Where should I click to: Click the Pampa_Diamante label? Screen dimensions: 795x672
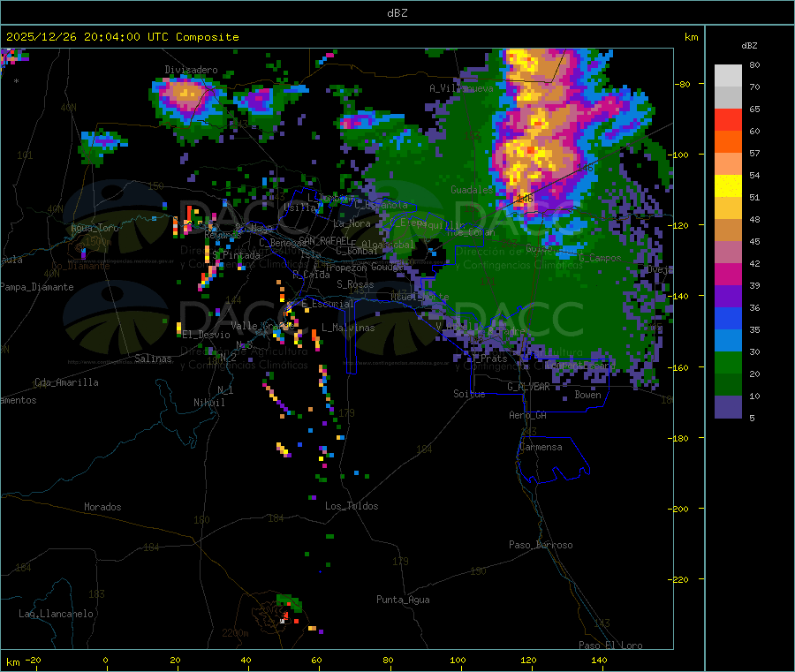[x=36, y=287]
